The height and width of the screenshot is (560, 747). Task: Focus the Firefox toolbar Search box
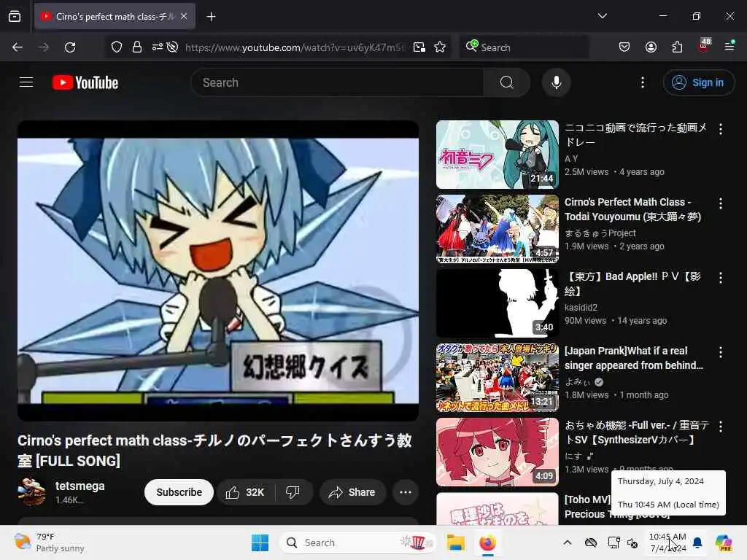pos(524,47)
